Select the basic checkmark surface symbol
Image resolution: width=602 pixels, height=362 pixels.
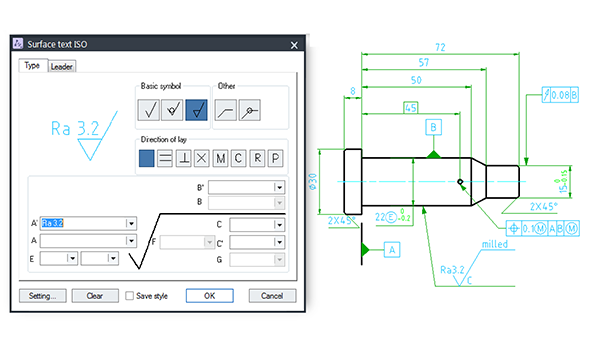point(149,110)
